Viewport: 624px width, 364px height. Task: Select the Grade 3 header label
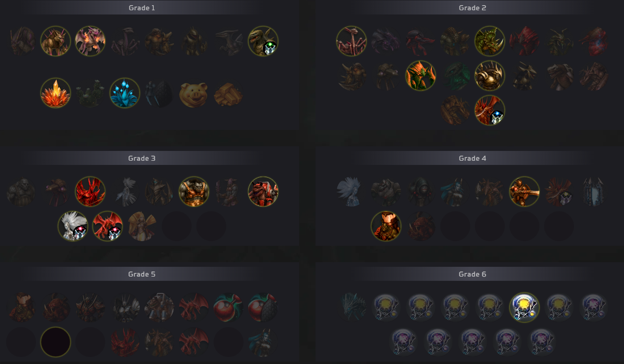point(142,158)
